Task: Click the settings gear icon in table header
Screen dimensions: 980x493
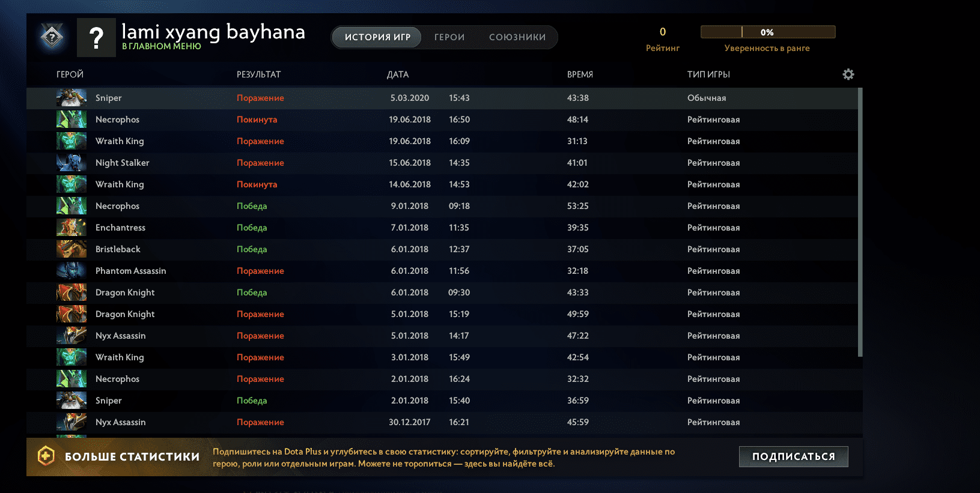Action: pos(848,74)
